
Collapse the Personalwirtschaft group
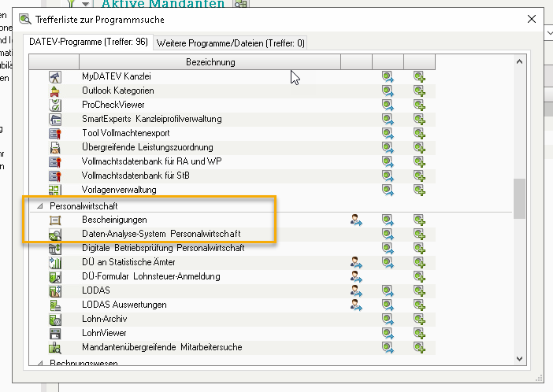[39, 205]
